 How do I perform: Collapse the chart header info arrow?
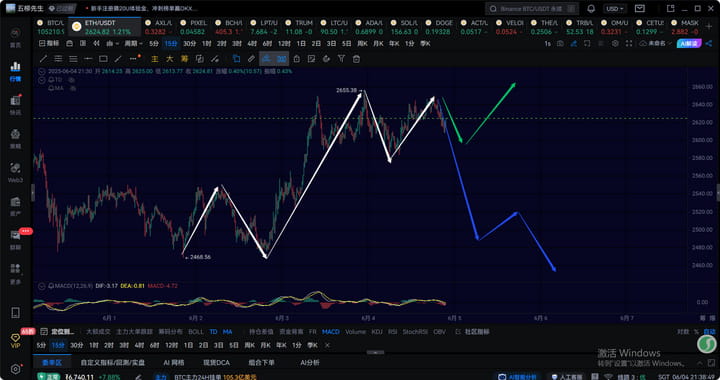click(x=42, y=72)
